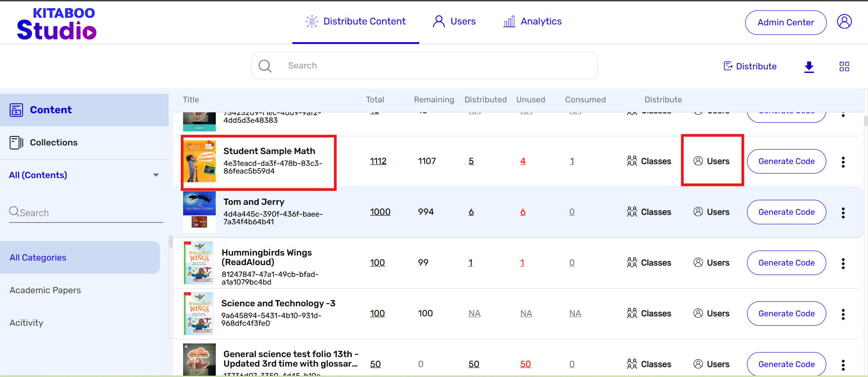
Task: Click the download icon in the toolbar
Action: click(809, 67)
